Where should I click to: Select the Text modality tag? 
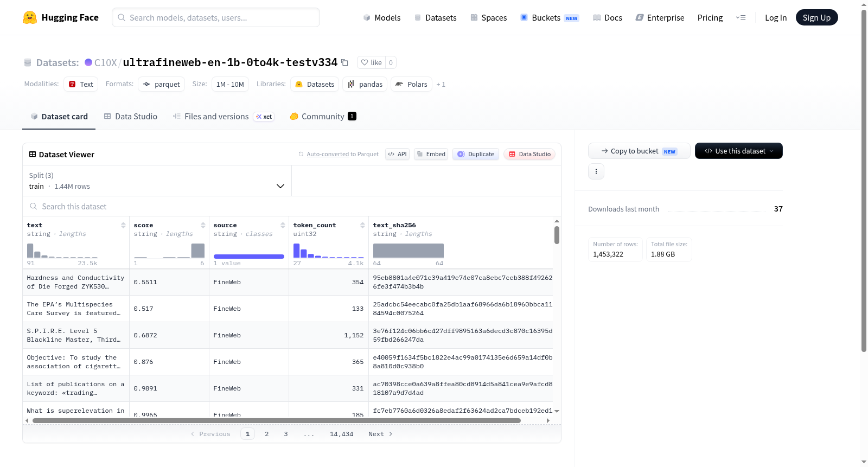tap(81, 84)
